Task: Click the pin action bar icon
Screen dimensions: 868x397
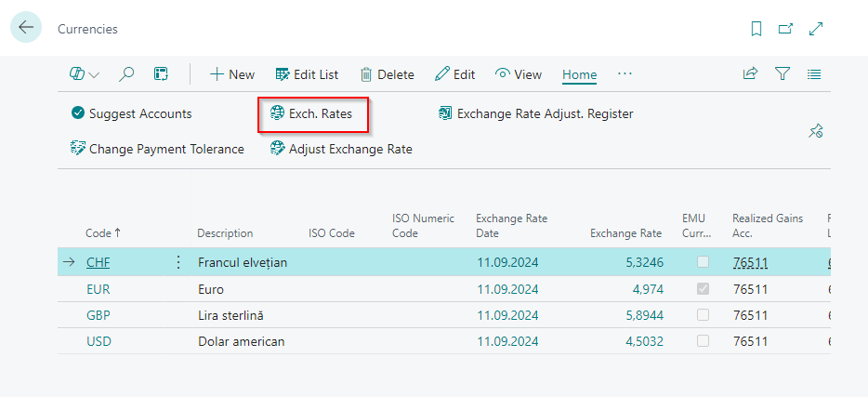Action: [x=815, y=131]
